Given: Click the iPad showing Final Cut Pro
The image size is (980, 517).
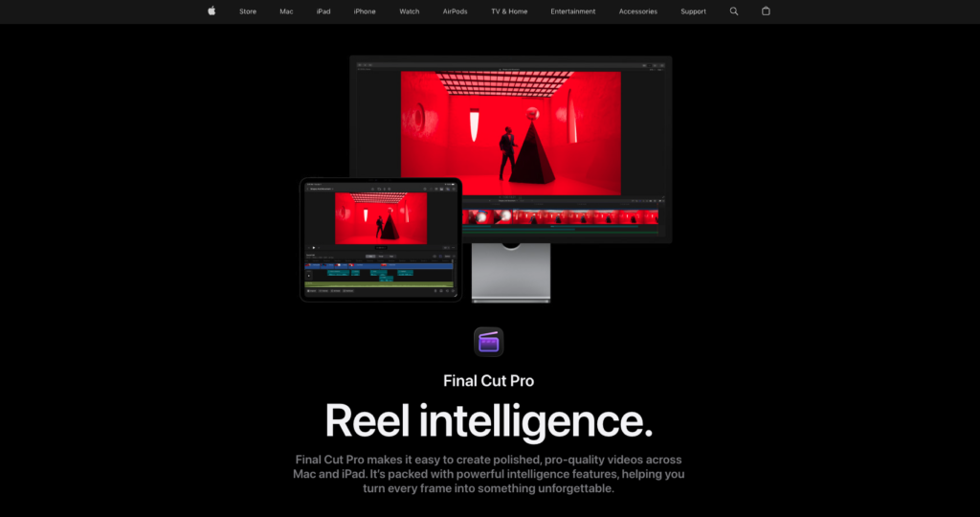Looking at the screenshot, I should pos(381,239).
